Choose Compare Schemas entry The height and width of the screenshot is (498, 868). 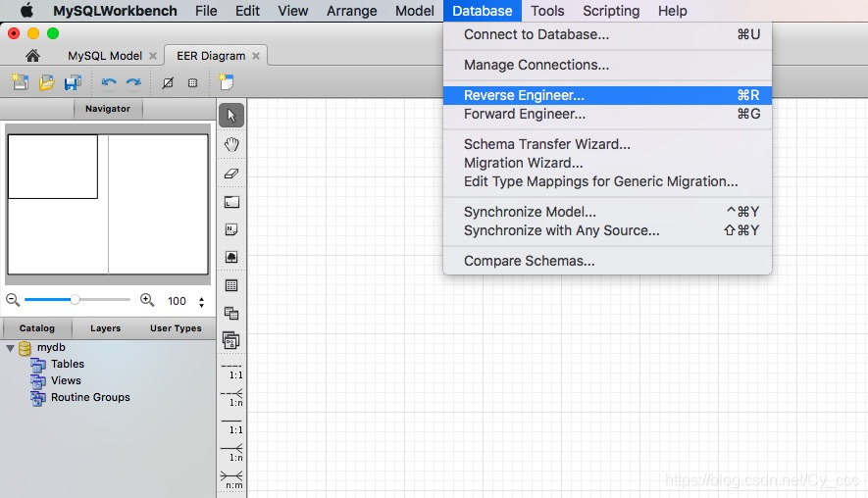click(607, 261)
